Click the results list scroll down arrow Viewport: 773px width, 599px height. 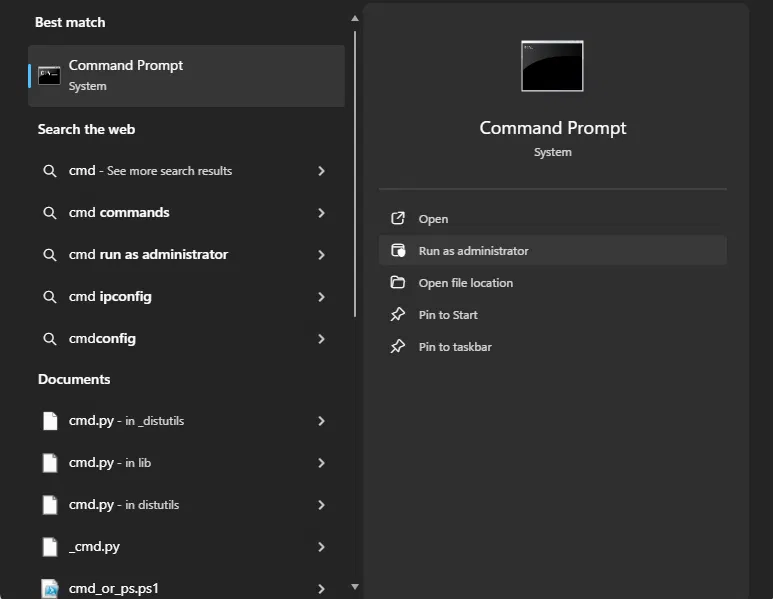[354, 587]
